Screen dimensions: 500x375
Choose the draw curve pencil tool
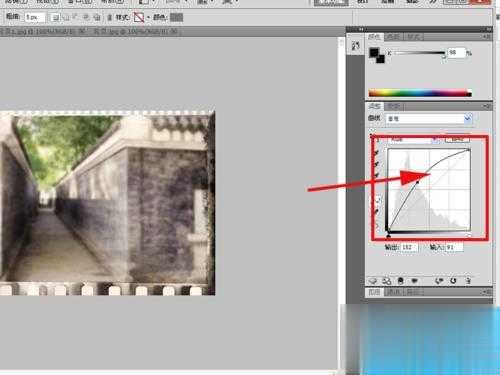click(377, 211)
